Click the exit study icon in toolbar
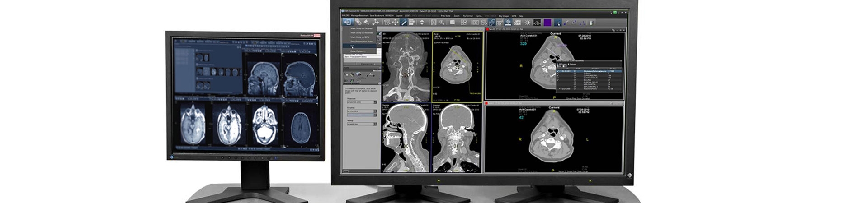868x203 pixels. pyautogui.click(x=347, y=22)
